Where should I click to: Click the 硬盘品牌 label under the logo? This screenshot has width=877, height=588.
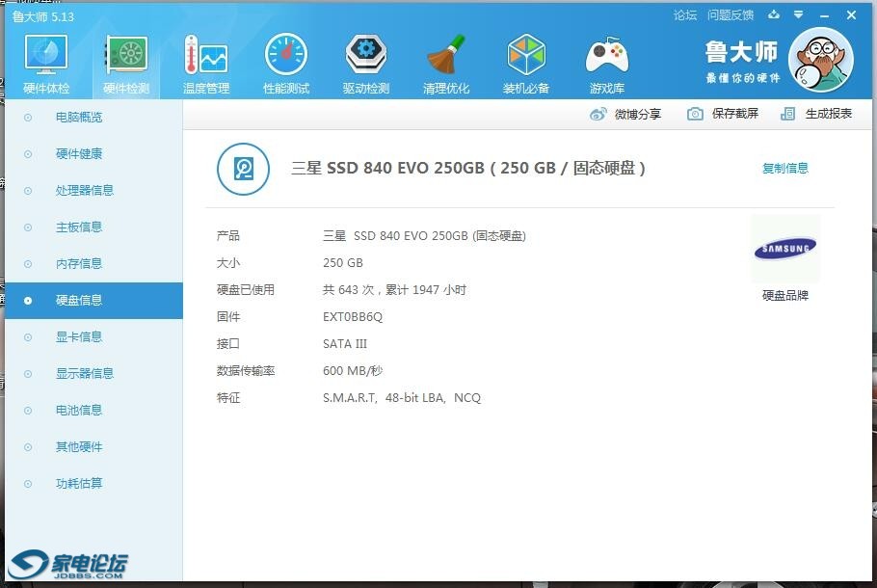tap(785, 295)
